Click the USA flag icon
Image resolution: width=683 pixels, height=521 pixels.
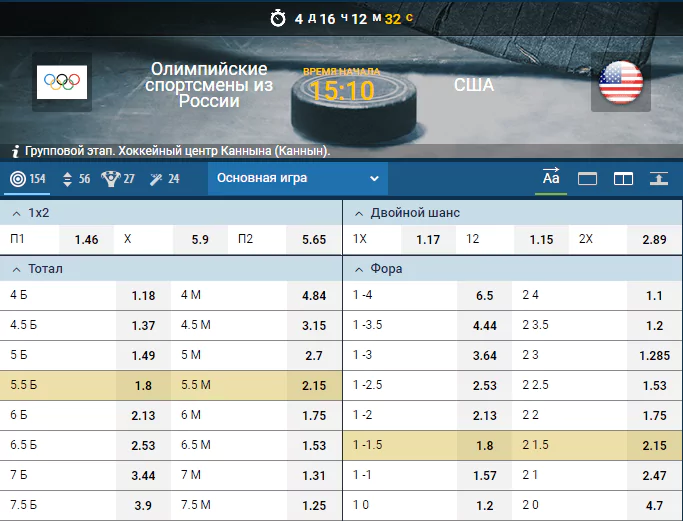pos(621,82)
